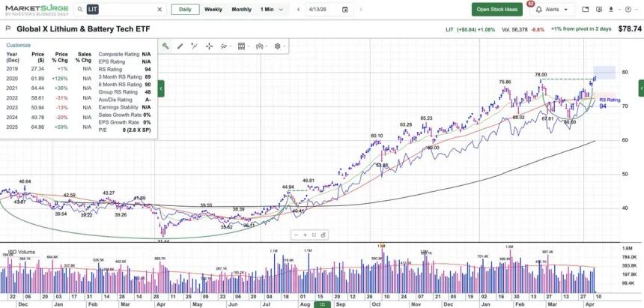
Task: Click the 2020 row +126% price change
Action: coord(61,79)
